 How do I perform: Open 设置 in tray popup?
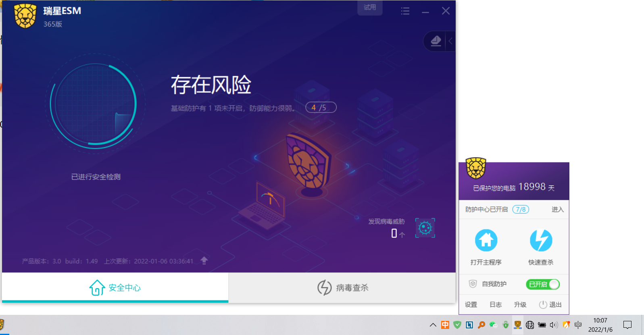[471, 305]
